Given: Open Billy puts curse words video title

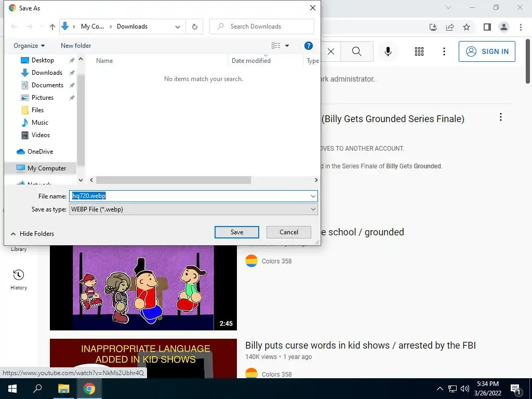Looking at the screenshot, I should coord(361,345).
